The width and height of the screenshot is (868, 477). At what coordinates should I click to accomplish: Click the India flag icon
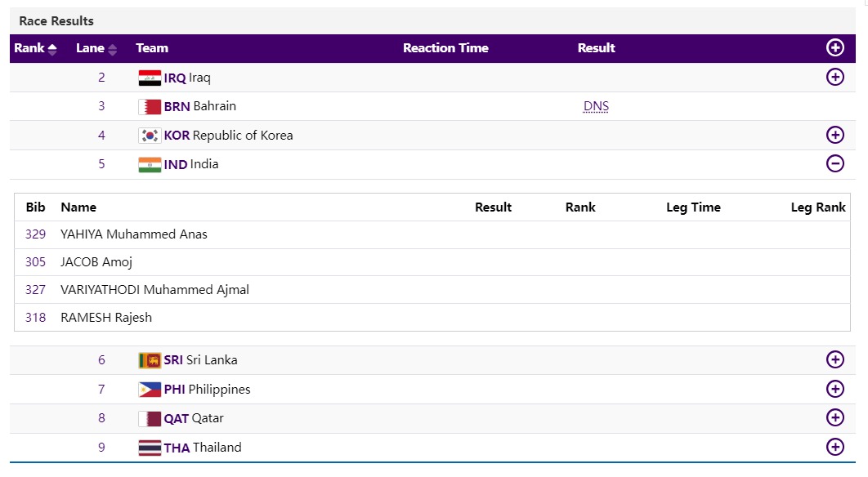(150, 165)
